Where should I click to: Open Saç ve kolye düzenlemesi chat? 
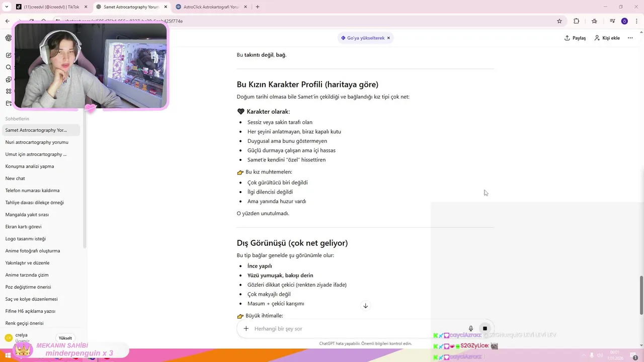pyautogui.click(x=40, y=299)
